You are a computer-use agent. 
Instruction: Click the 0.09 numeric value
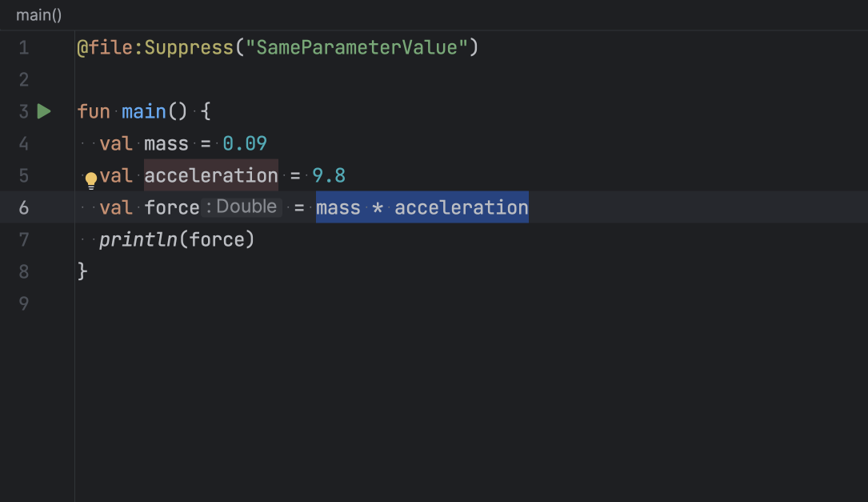[245, 144]
